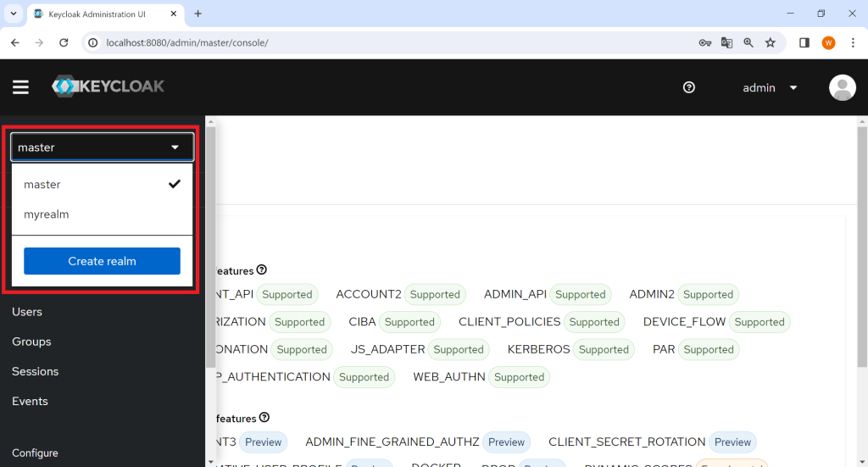Click the translate page icon
This screenshot has width=868, height=467.
point(726,42)
